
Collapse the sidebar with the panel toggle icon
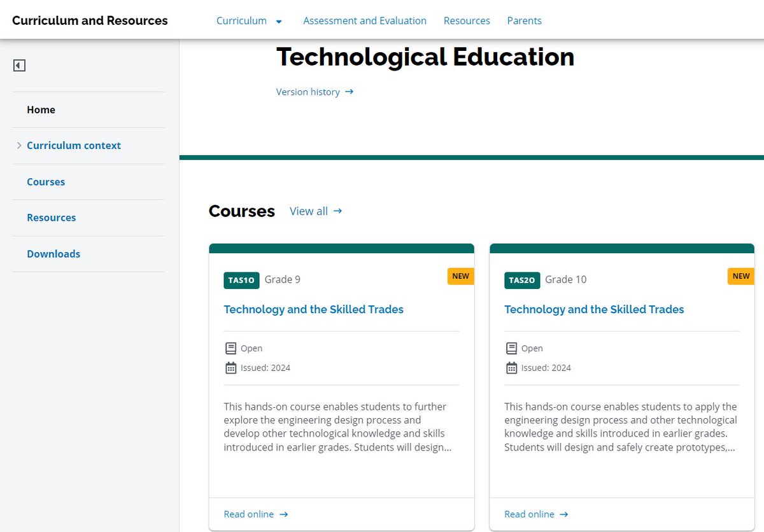[20, 66]
